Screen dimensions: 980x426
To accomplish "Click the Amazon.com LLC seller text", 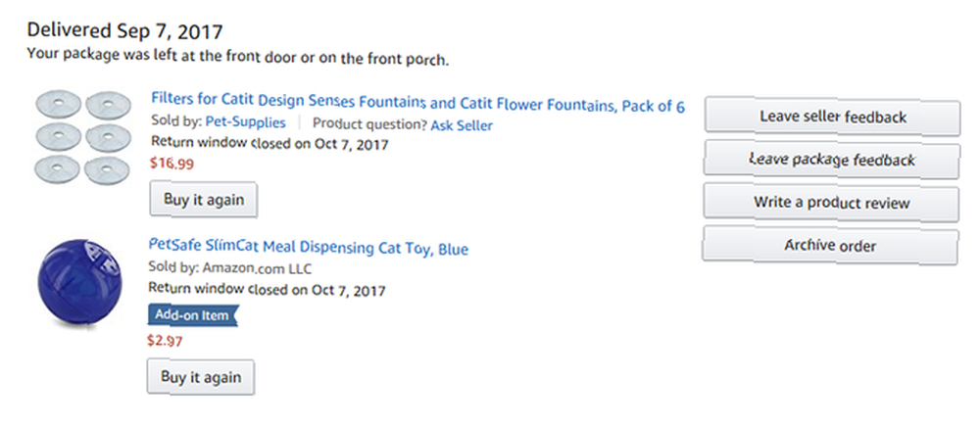I will click(x=257, y=268).
